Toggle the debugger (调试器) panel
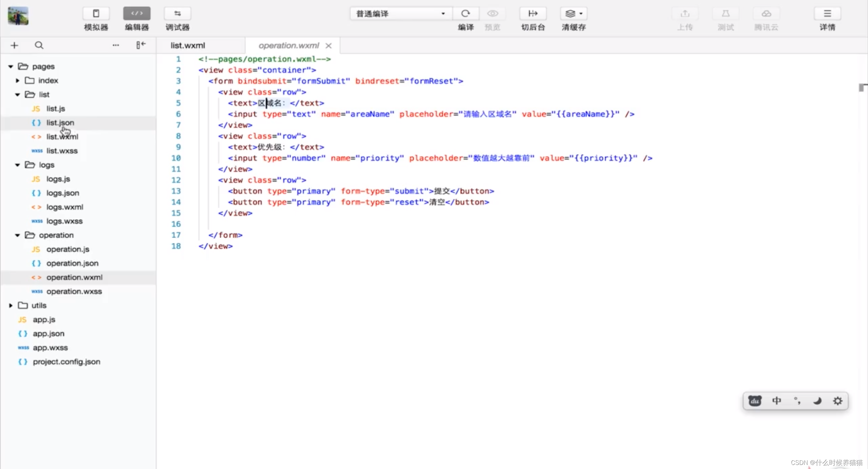This screenshot has width=868, height=469. click(x=177, y=14)
